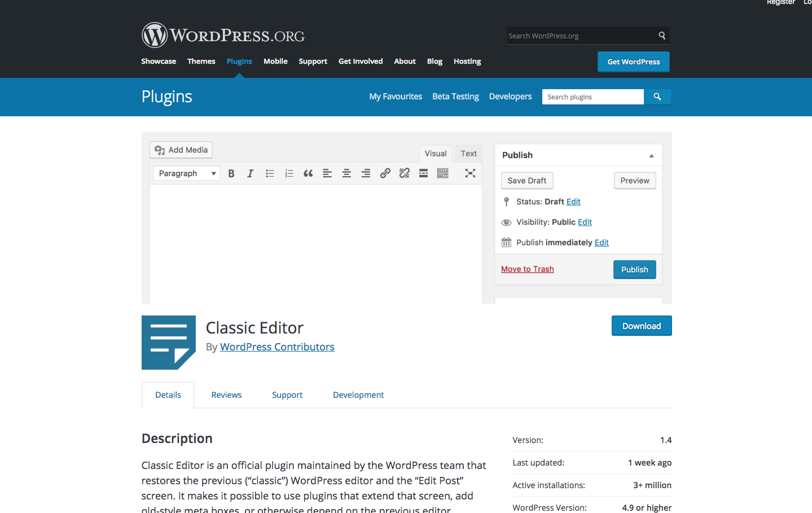Viewport: 812px width, 513px height.
Task: Edit the Publish immediately setting
Action: tap(602, 242)
